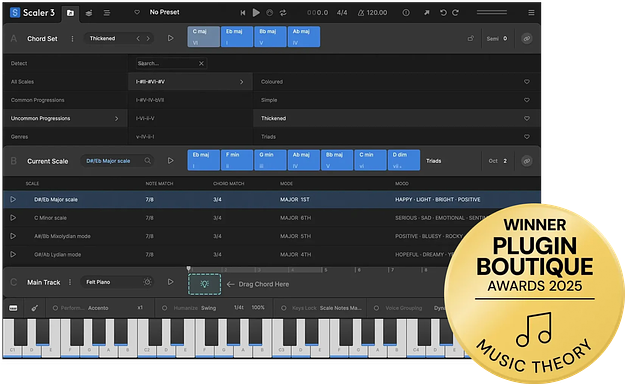
Task: Change the 4/4 time signature
Action: [x=342, y=13]
